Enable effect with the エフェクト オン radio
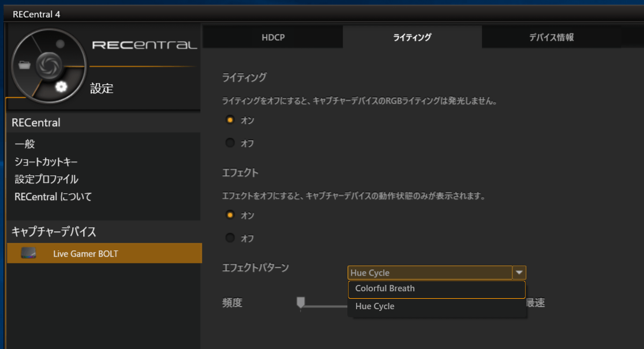 pyautogui.click(x=230, y=215)
